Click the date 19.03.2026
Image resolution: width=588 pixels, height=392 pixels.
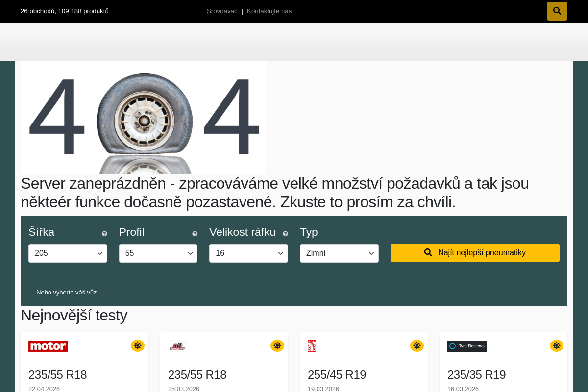tap(323, 389)
